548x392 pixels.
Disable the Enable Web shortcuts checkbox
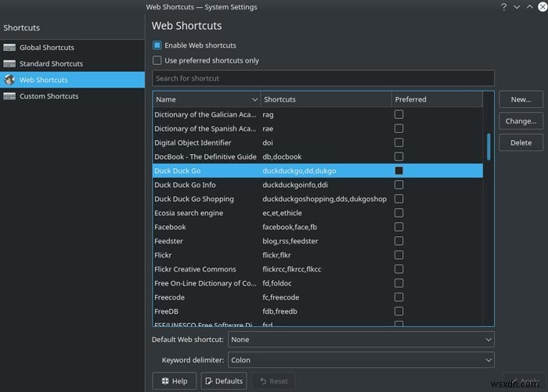(x=157, y=45)
